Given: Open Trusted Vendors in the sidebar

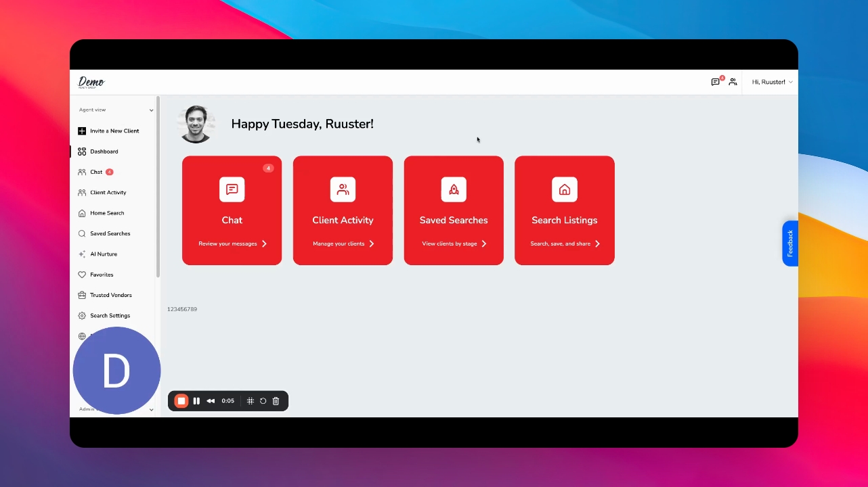Looking at the screenshot, I should pyautogui.click(x=111, y=295).
